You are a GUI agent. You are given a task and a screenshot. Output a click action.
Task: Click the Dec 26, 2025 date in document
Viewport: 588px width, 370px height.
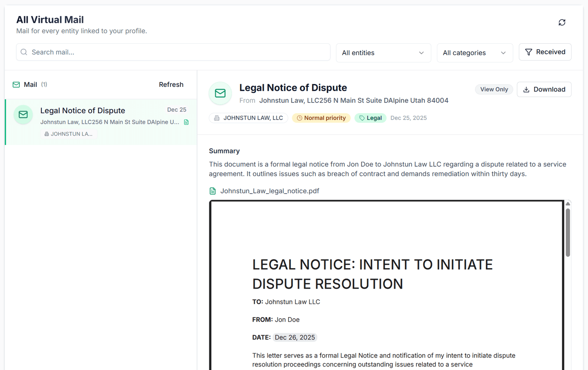point(295,338)
